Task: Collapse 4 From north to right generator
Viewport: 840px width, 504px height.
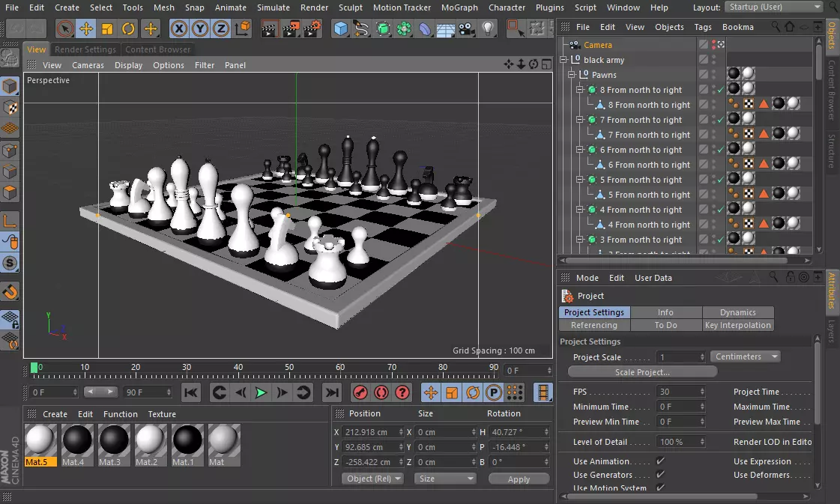Action: coord(580,210)
